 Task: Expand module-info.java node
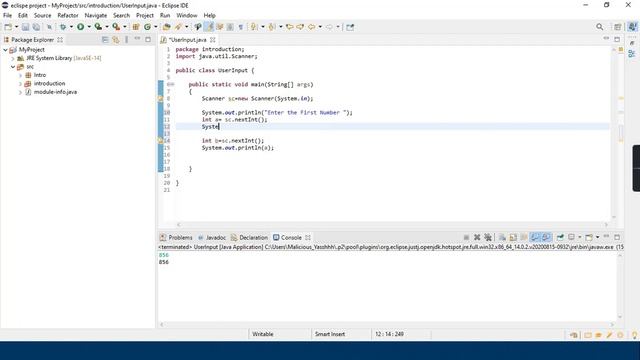point(20,92)
